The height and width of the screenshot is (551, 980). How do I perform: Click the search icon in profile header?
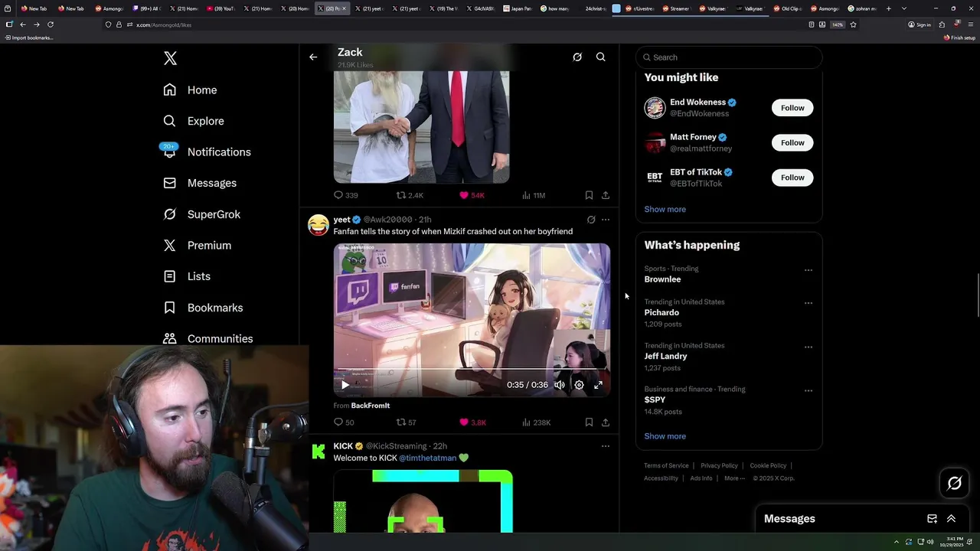[601, 57]
